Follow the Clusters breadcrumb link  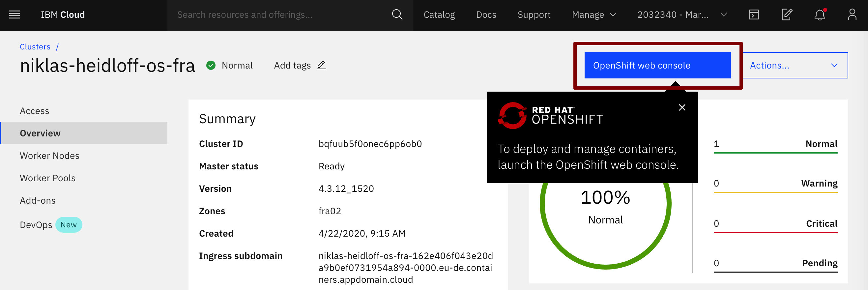pyautogui.click(x=35, y=47)
